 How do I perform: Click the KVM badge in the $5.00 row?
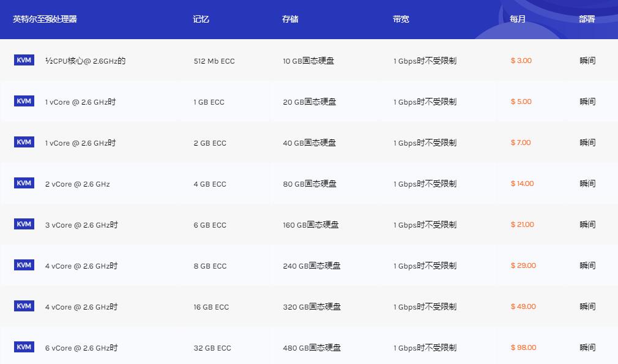24,101
